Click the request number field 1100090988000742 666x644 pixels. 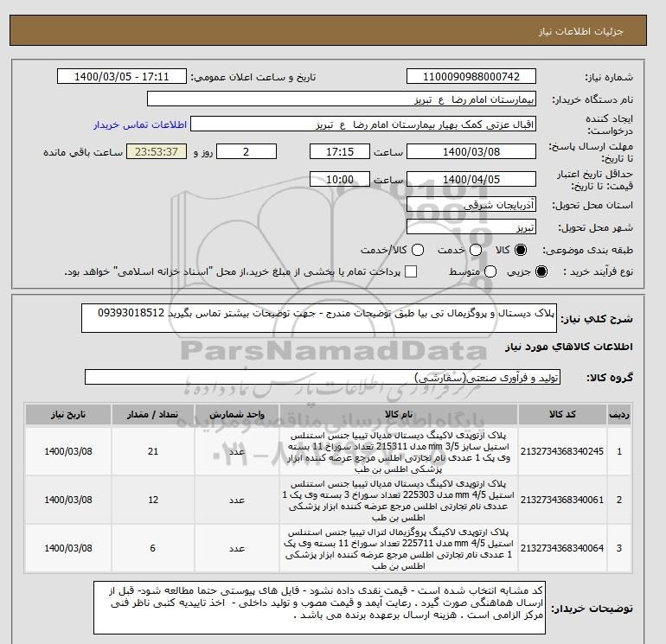471,76
